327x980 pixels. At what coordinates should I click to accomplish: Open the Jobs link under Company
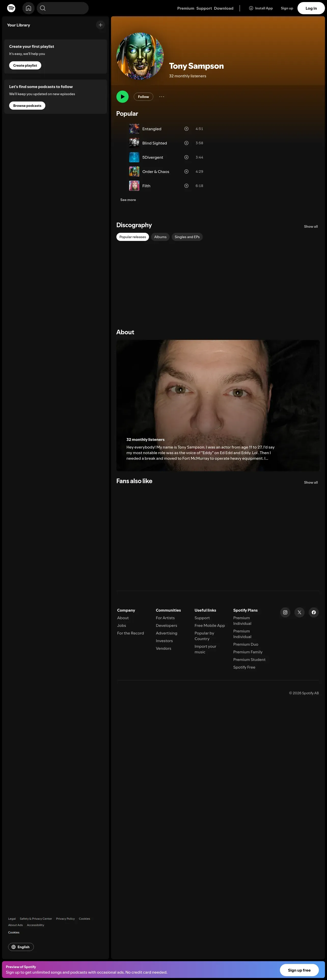click(x=121, y=625)
